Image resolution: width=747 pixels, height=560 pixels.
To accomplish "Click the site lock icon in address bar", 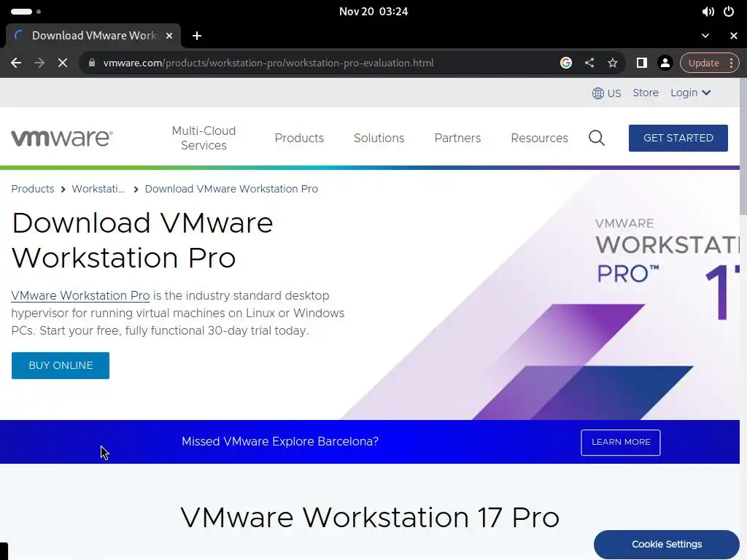I will [x=92, y=63].
